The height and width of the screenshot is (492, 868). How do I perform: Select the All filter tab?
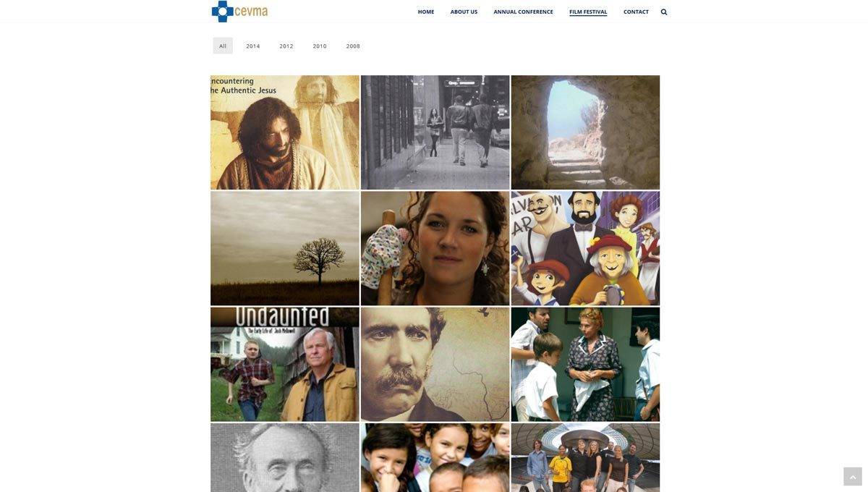(223, 46)
